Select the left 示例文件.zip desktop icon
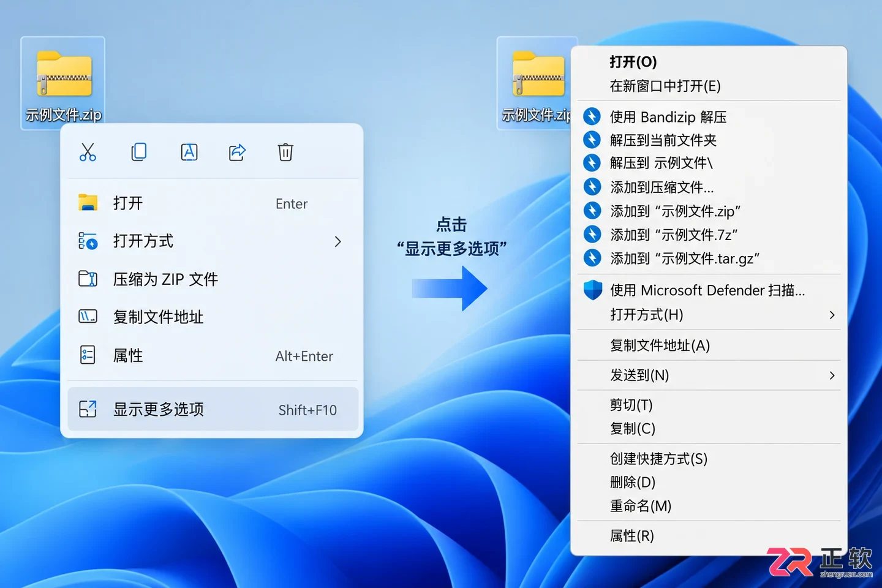 (x=63, y=83)
